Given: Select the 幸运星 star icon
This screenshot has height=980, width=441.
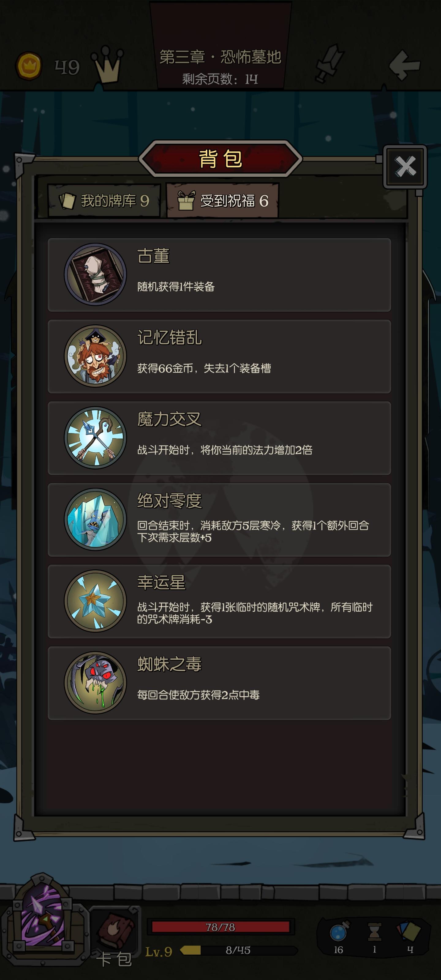Looking at the screenshot, I should click(95, 601).
